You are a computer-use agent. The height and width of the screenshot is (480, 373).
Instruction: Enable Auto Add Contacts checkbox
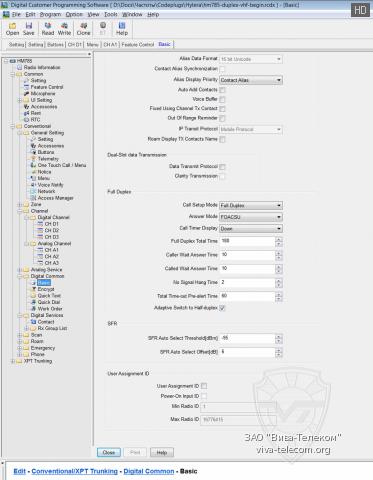(x=222, y=90)
